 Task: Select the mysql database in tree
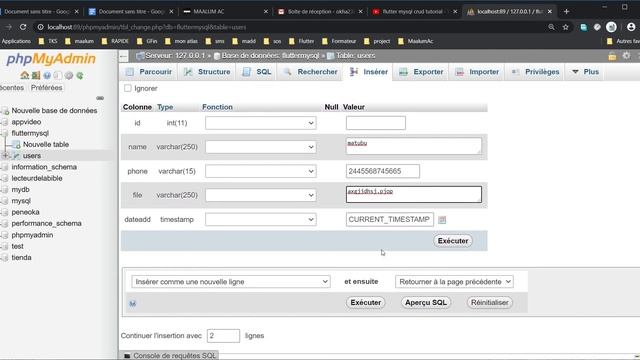(21, 201)
